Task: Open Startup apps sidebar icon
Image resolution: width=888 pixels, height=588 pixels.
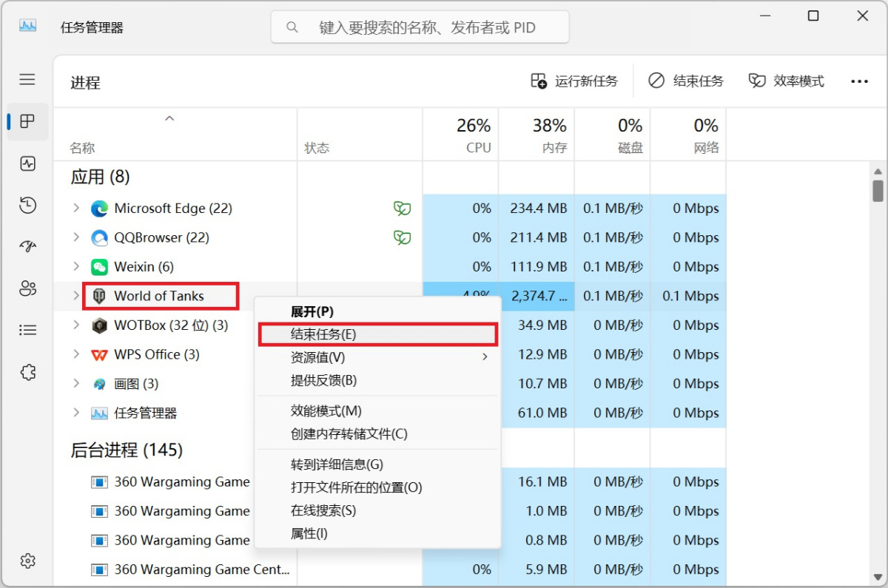Action: [27, 246]
